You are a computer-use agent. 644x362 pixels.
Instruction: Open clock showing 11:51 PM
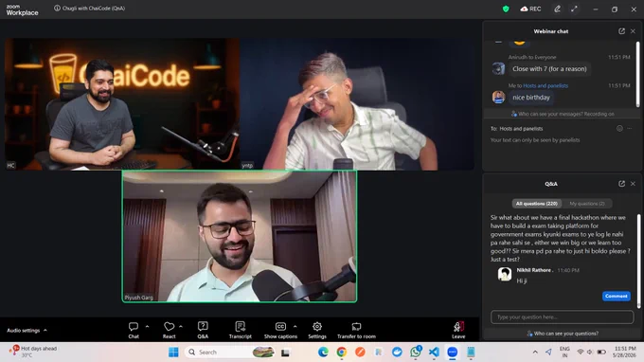625,352
